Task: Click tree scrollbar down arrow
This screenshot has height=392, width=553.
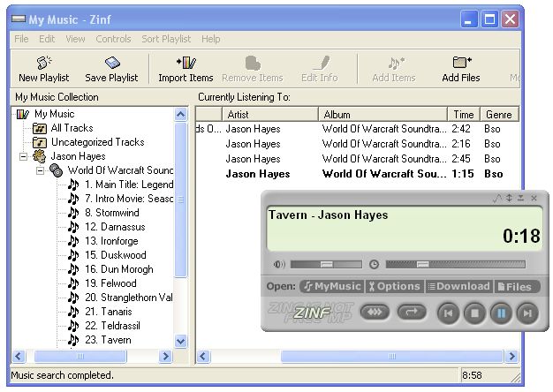Action: [181, 342]
